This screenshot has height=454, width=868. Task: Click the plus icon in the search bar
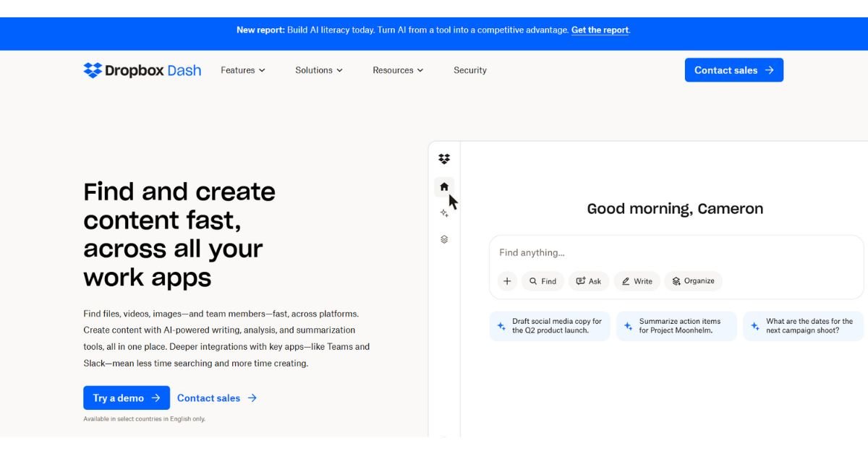click(x=507, y=280)
